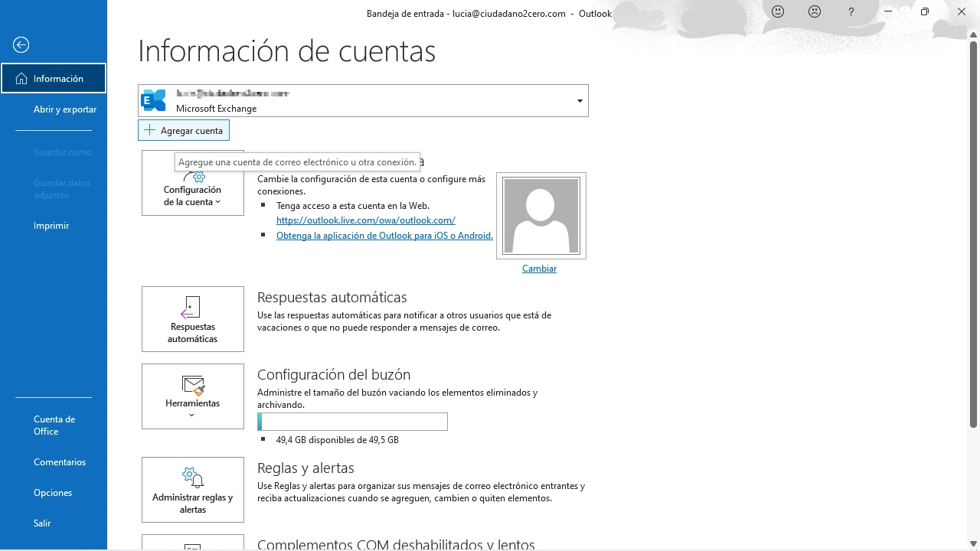Go back using the circled arrow icon
This screenshot has height=551, width=980.
point(21,45)
